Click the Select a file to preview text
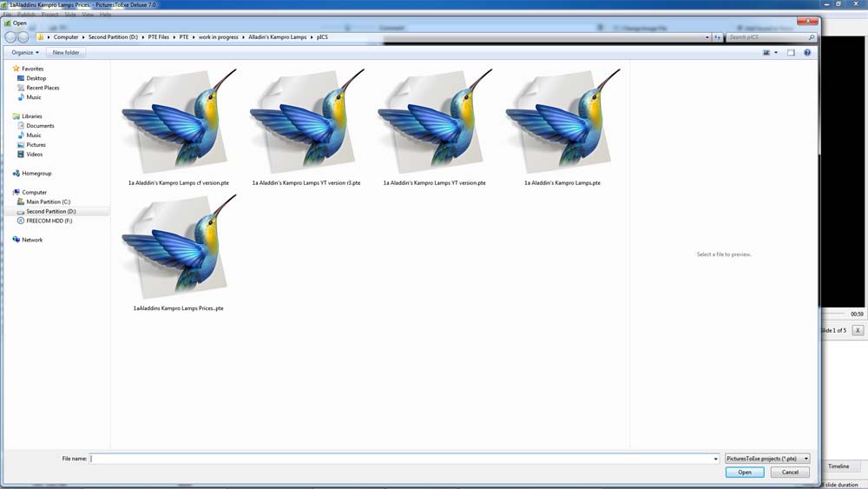Viewport: 868px width, 489px height. click(x=724, y=254)
